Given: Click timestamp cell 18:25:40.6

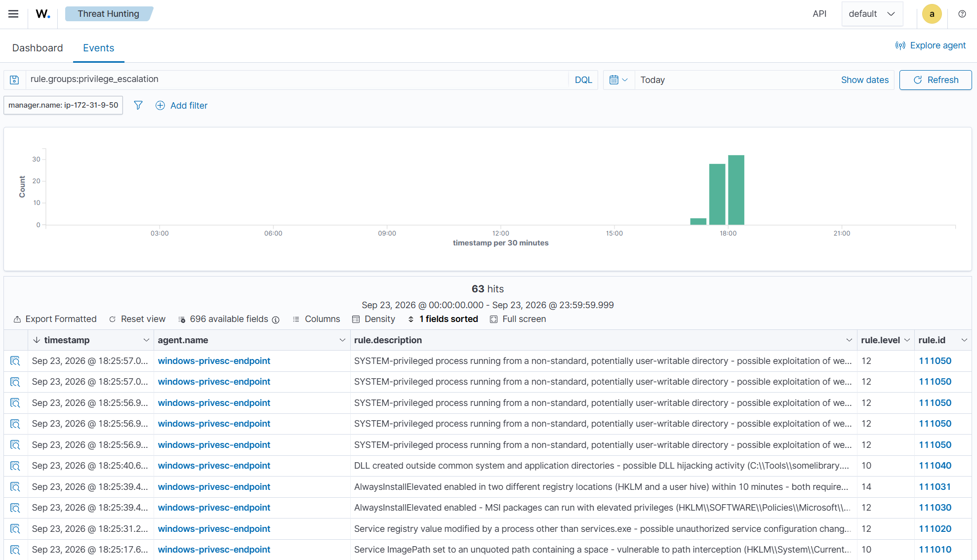Looking at the screenshot, I should (x=90, y=466).
